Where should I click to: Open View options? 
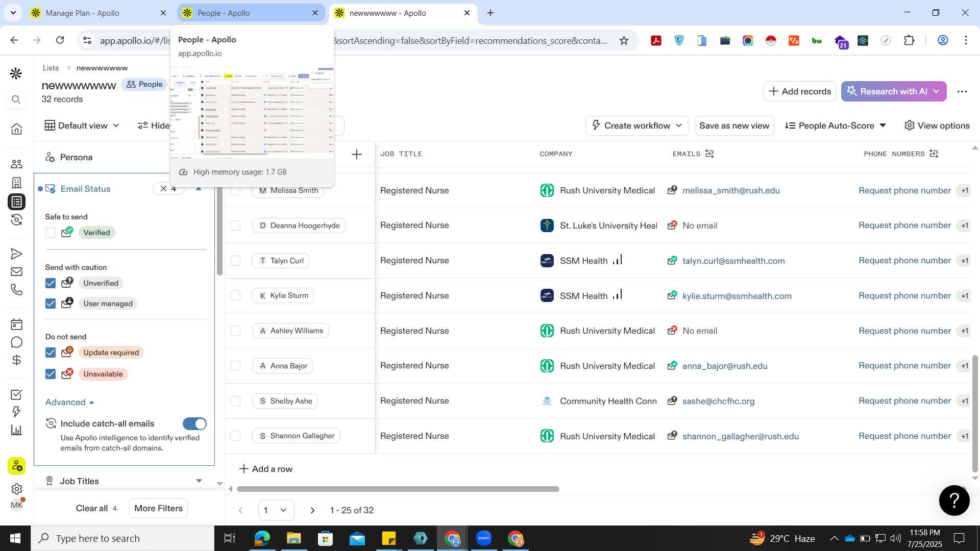937,126
